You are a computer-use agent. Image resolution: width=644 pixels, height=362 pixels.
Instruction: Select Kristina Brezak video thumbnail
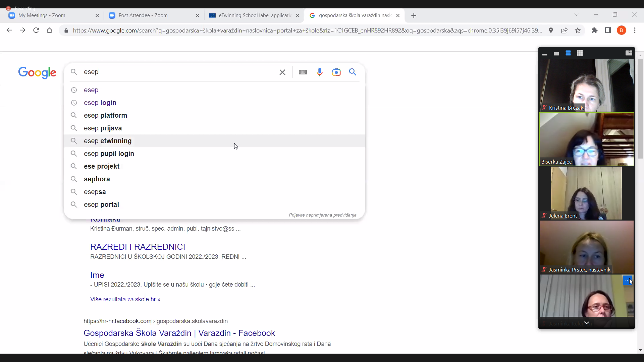click(586, 85)
